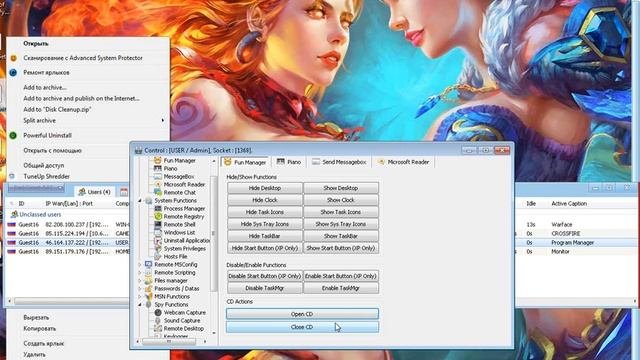
Task: Expand the Passwords / Datas tree node
Action: [x=140, y=289]
